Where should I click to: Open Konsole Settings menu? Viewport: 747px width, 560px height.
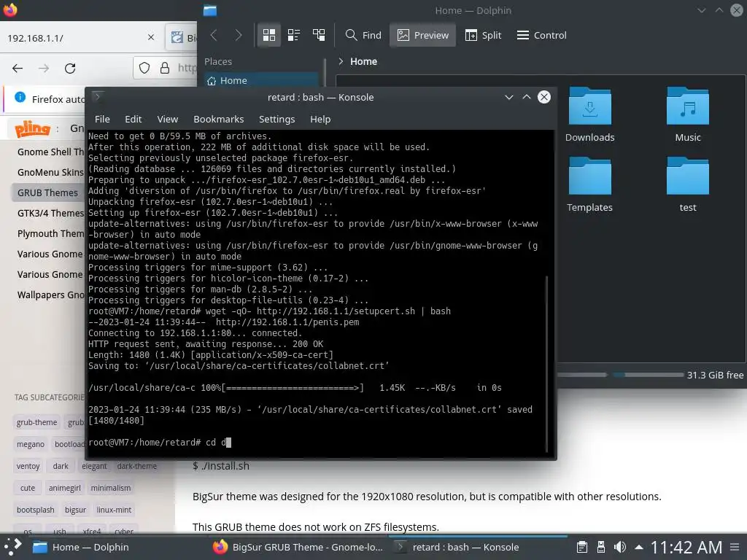point(276,119)
